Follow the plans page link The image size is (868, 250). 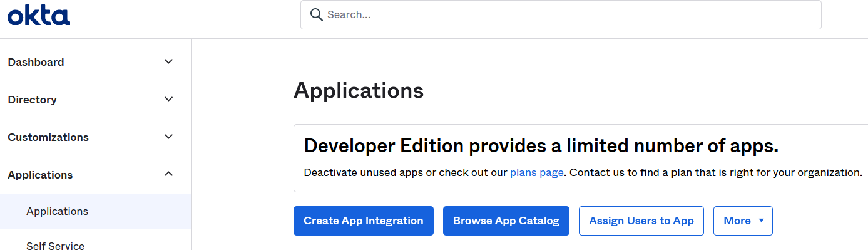537,172
